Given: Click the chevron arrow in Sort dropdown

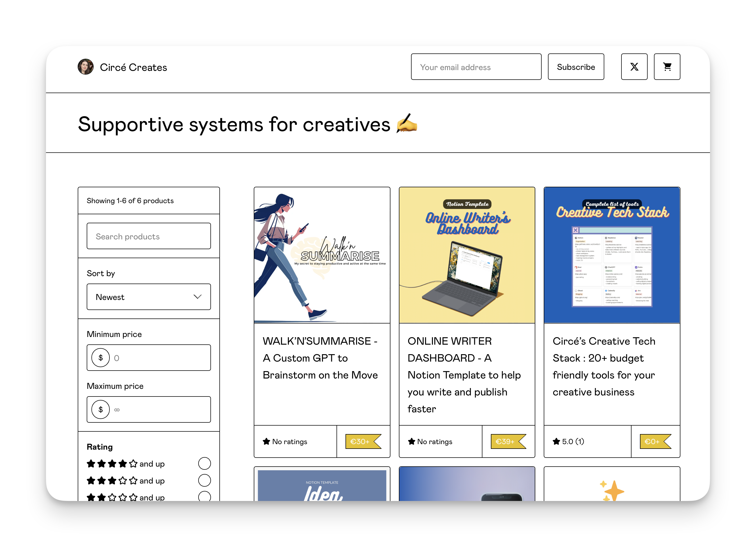Looking at the screenshot, I should (x=198, y=297).
